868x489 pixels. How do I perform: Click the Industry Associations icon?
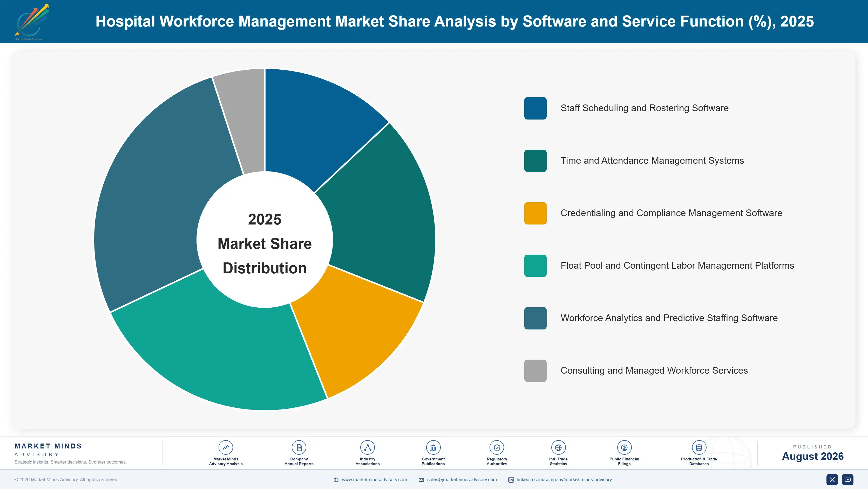click(x=367, y=447)
